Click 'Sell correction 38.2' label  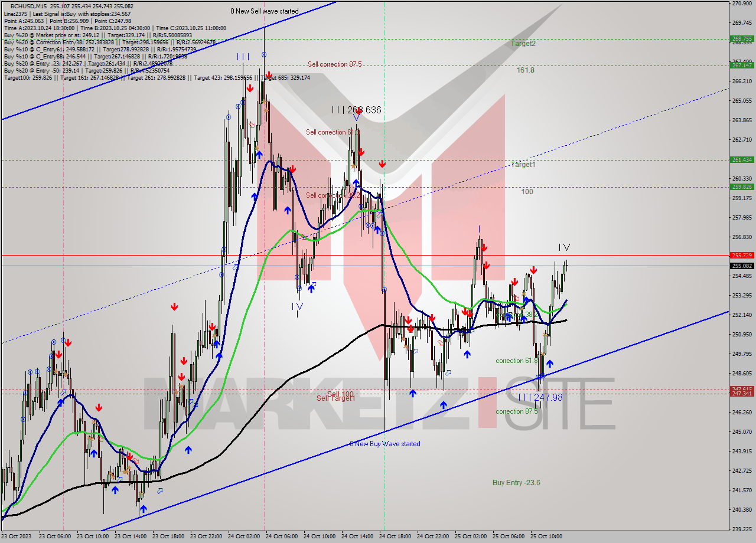pyautogui.click(x=333, y=195)
